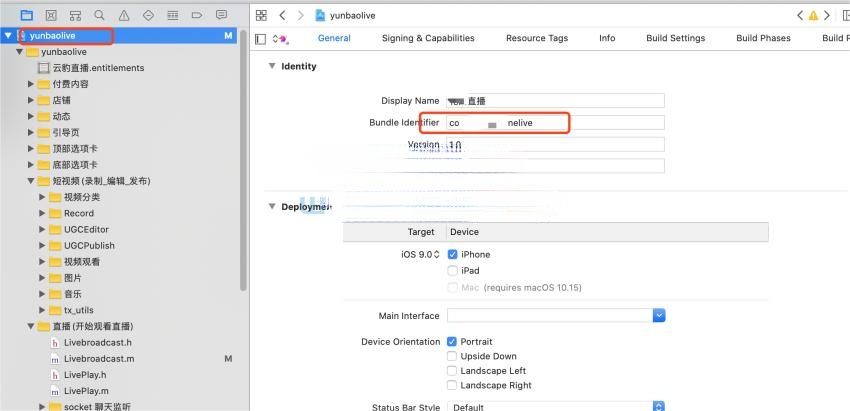Select the 视频观看 folder row
Viewport: 850px width, 411px height.
(118, 262)
